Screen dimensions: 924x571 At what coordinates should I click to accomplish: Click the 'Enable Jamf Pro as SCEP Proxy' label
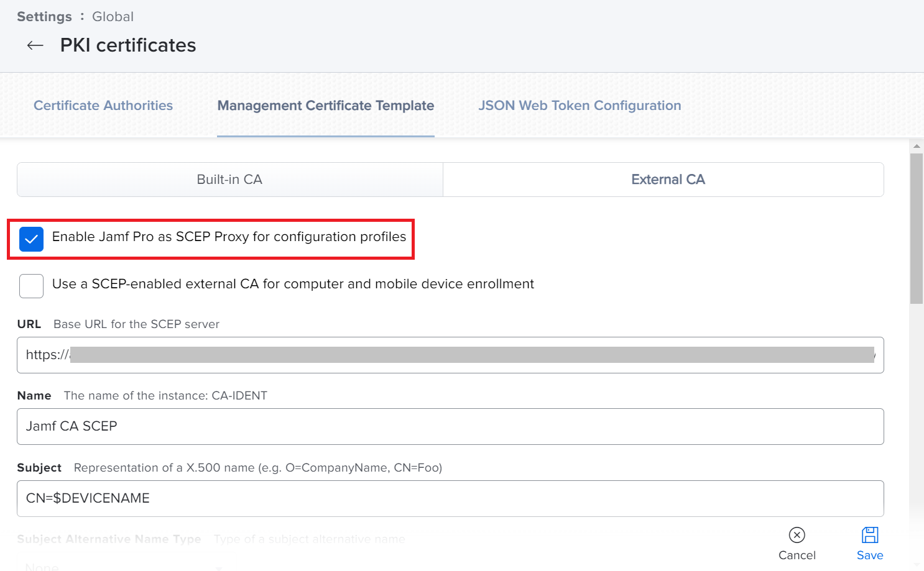pos(229,237)
